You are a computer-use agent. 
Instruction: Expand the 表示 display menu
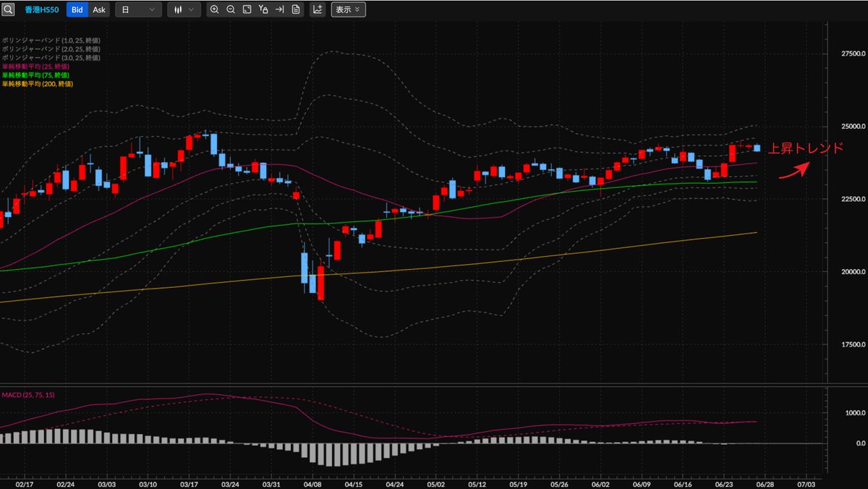(x=348, y=9)
